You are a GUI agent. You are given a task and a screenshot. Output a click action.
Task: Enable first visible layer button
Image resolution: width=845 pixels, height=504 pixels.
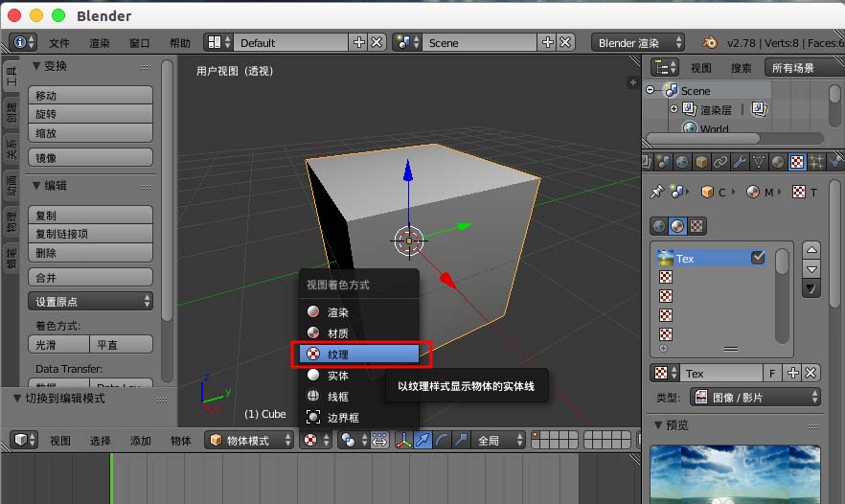[x=536, y=436]
